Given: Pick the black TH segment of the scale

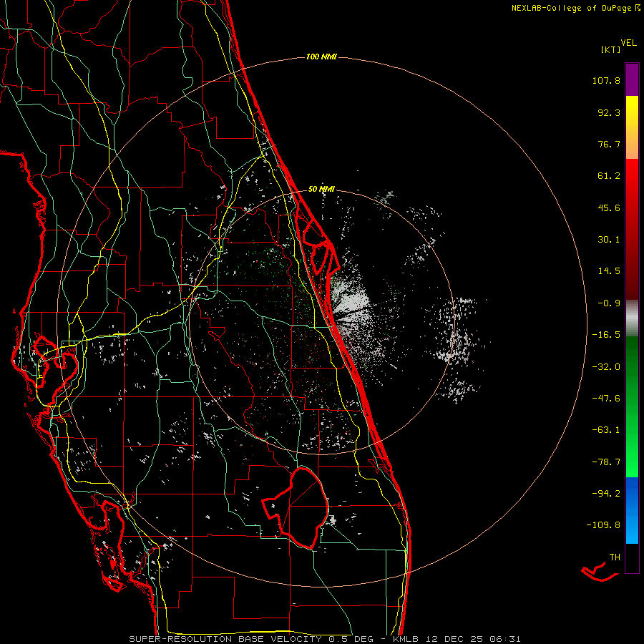Looking at the screenshot, I should coord(632,557).
